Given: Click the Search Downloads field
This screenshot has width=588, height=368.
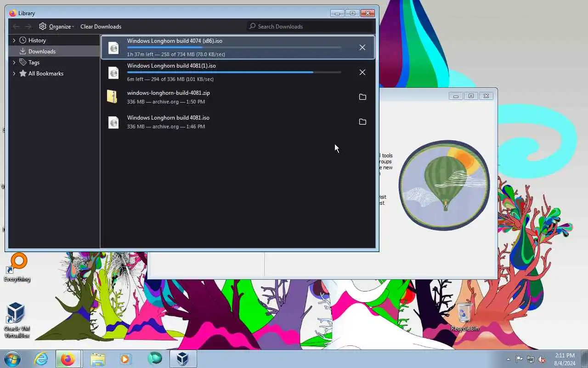Looking at the screenshot, I should tap(310, 26).
